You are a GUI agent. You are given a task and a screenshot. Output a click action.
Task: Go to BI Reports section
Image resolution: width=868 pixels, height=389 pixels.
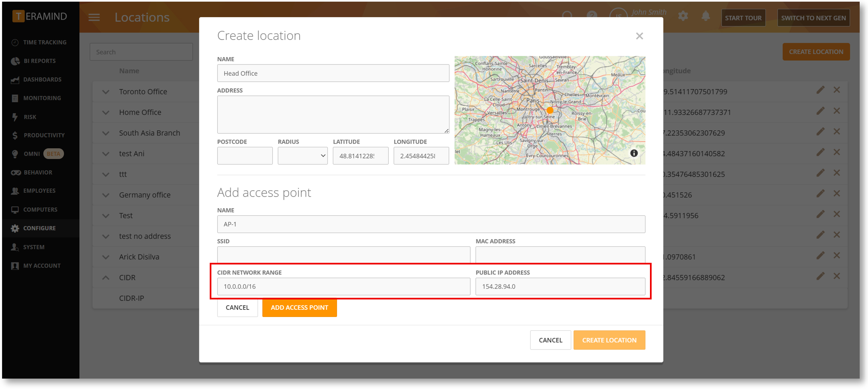pos(40,61)
